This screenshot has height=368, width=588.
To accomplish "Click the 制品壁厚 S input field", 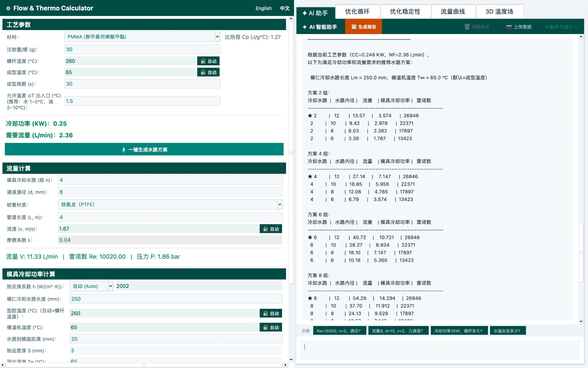I will (x=176, y=351).
